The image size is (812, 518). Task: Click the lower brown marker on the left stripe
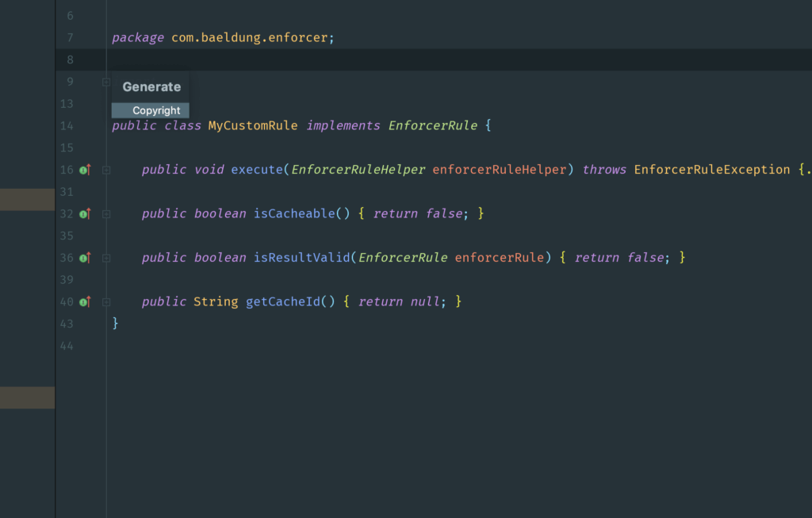tap(27, 397)
